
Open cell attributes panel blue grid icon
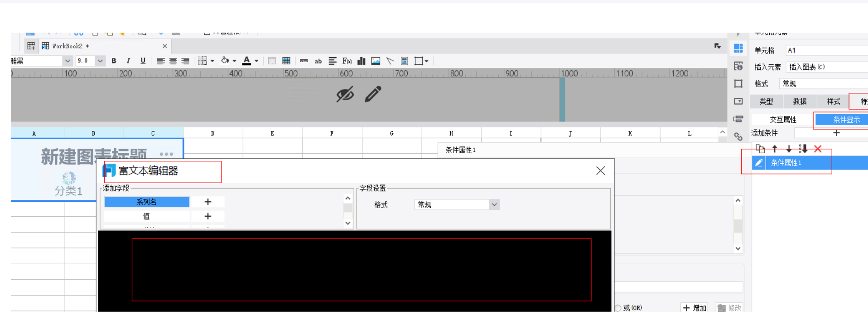[x=738, y=48]
